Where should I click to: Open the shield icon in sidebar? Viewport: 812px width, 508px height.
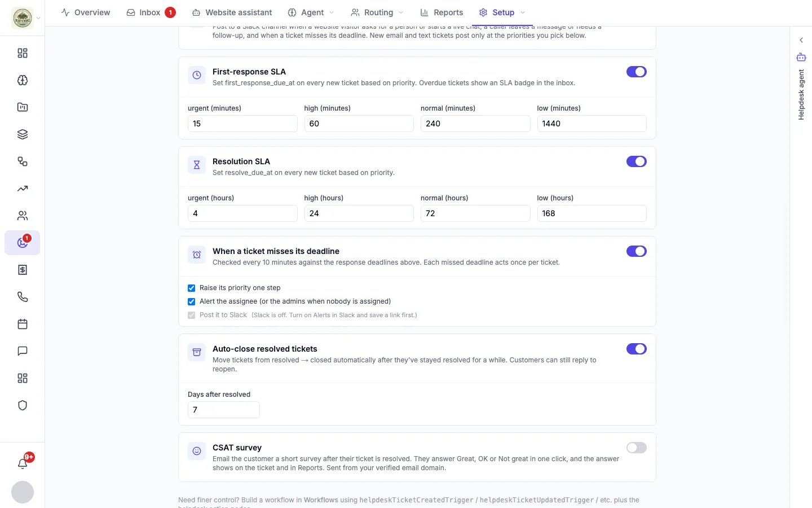click(x=23, y=405)
